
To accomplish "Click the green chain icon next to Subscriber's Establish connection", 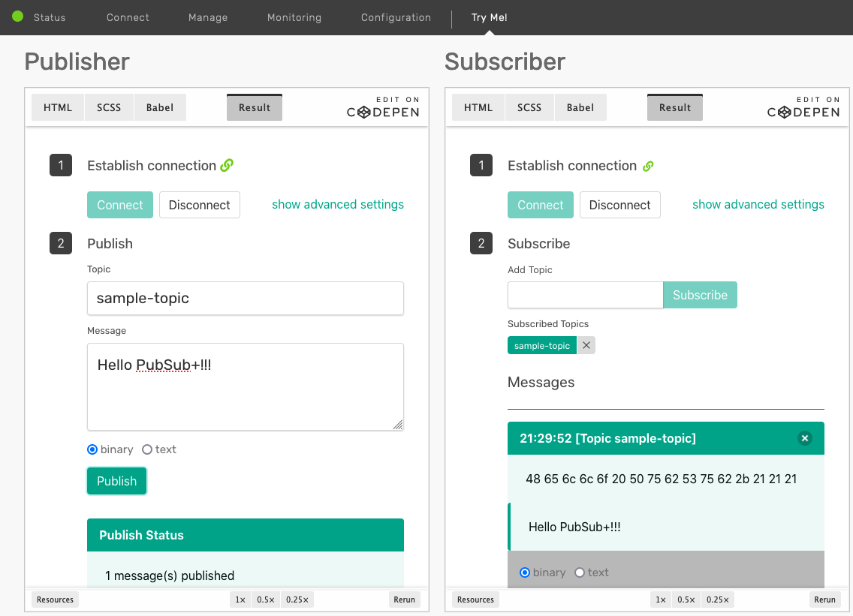I will 647,165.
